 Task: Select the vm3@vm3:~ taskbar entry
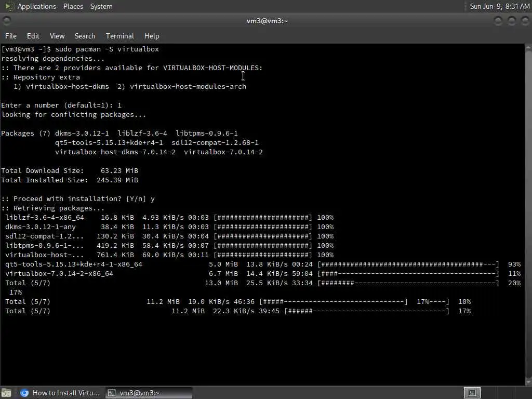pyautogui.click(x=149, y=393)
